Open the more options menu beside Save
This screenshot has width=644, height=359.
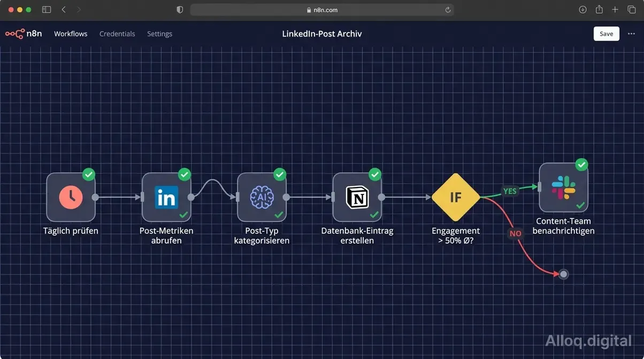(632, 34)
